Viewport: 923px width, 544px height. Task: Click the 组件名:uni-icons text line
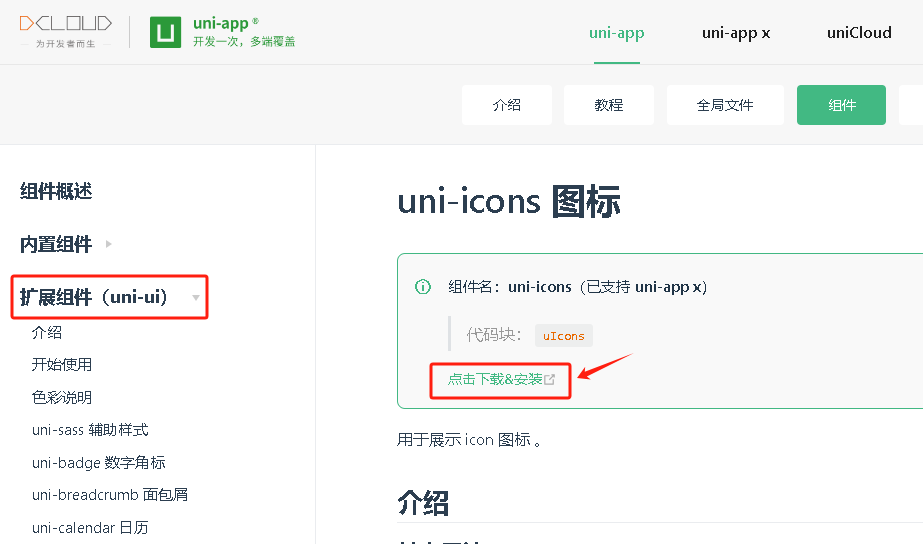(x=577, y=287)
